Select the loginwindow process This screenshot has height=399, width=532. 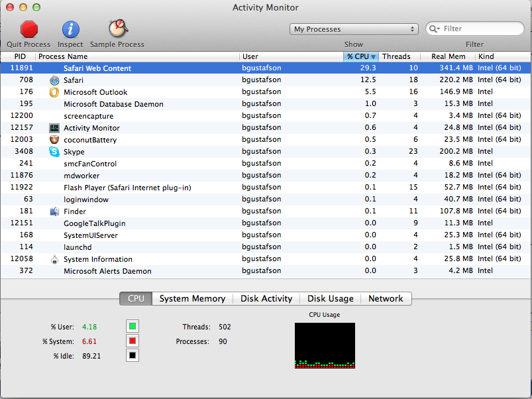[266, 199]
